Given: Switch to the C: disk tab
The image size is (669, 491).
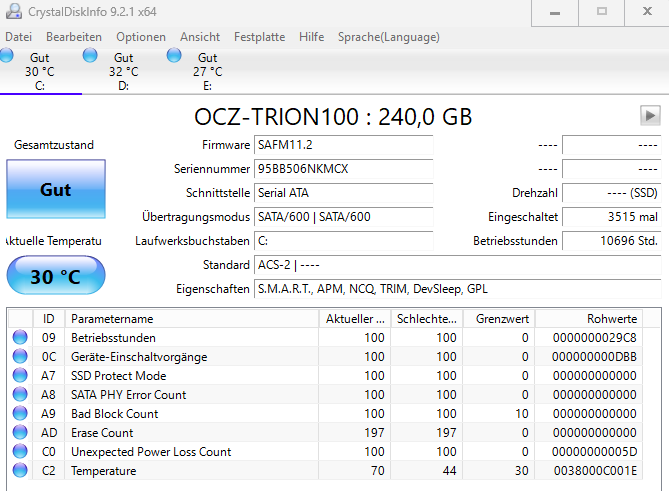Looking at the screenshot, I should 40,71.
